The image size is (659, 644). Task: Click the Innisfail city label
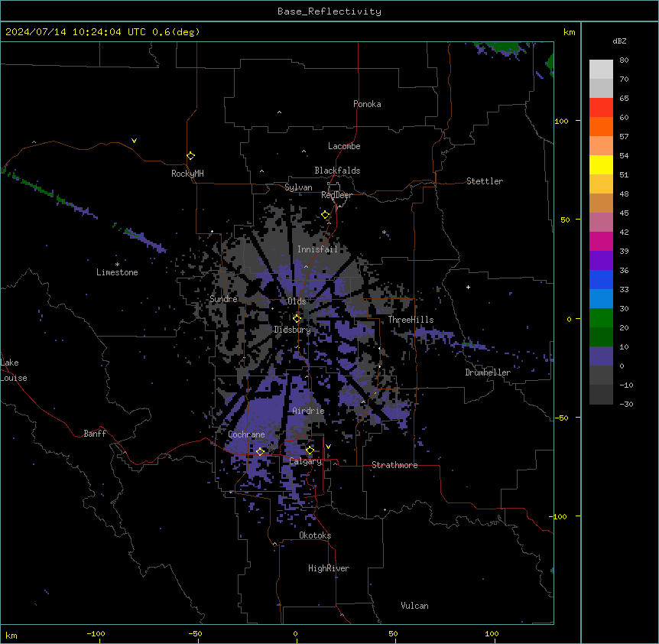pos(317,249)
